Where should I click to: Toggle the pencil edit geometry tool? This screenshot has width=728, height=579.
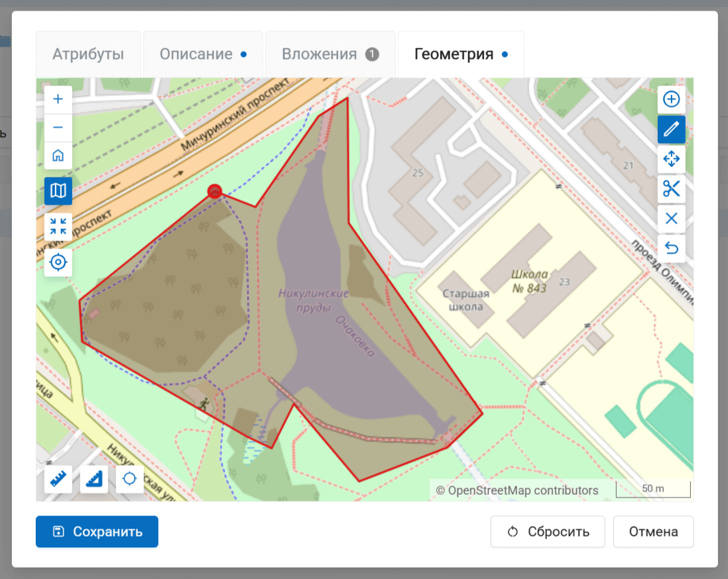pyautogui.click(x=672, y=130)
